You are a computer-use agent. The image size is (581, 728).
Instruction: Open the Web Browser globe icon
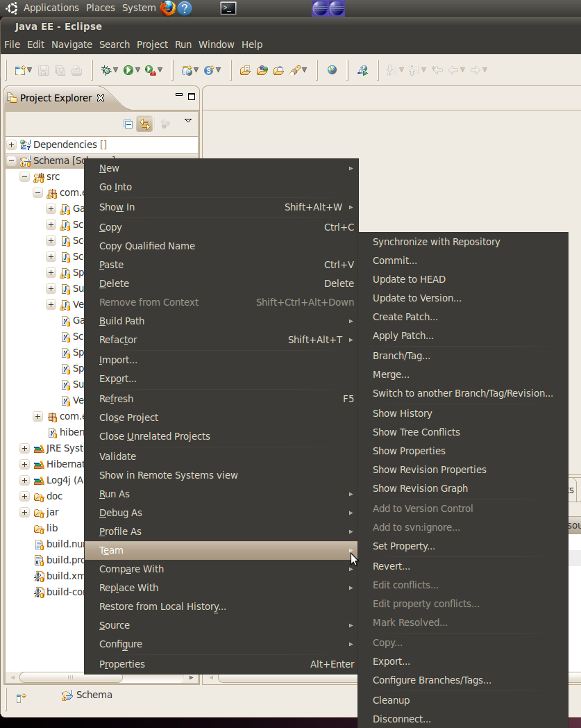click(x=332, y=70)
